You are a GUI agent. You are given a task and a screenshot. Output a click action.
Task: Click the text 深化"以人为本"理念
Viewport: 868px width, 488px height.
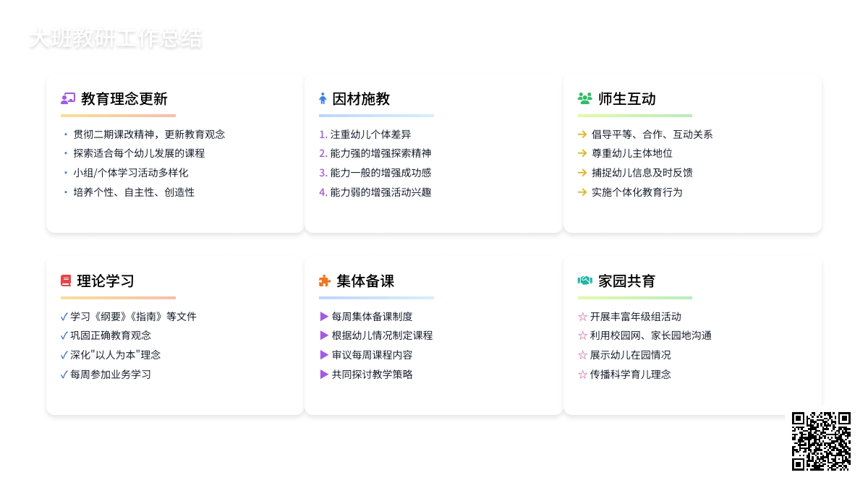(115, 355)
